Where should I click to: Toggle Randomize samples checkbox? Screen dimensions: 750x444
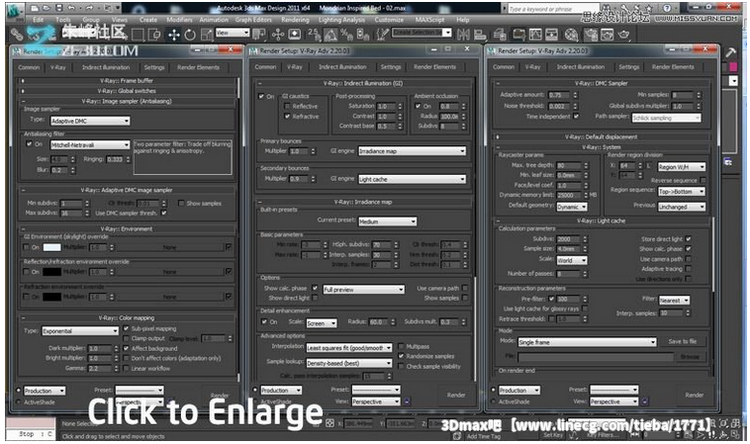click(401, 356)
